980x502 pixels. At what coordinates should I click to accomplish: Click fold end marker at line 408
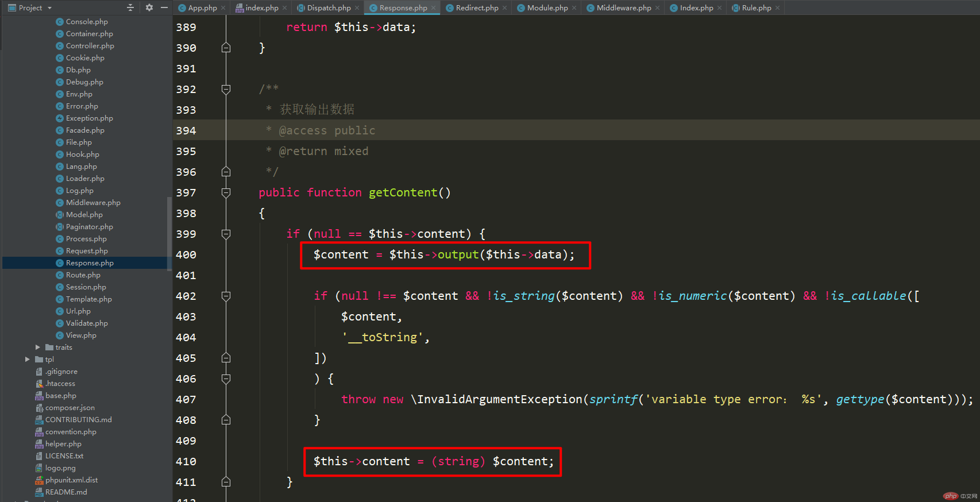[x=226, y=420]
